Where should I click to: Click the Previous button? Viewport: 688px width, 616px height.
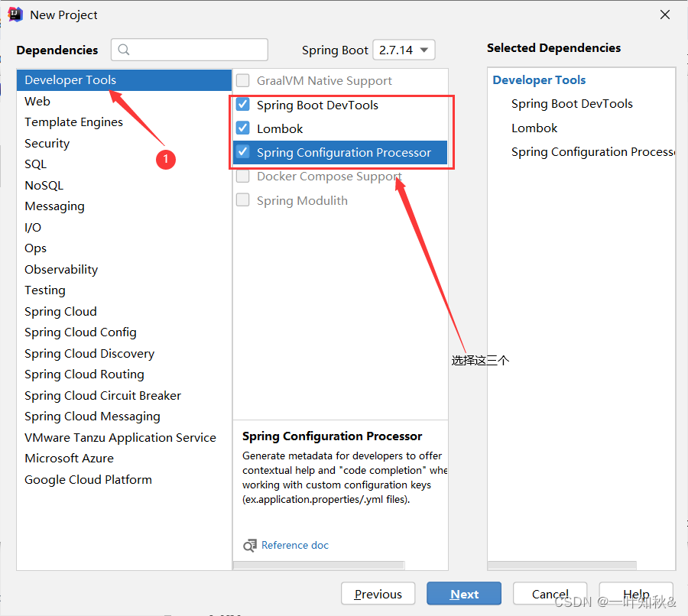[378, 594]
